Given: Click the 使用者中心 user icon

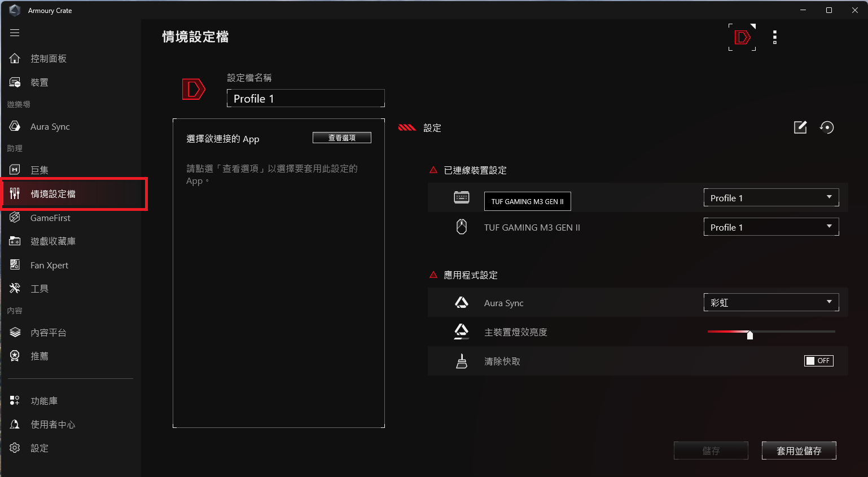Looking at the screenshot, I should tap(15, 425).
